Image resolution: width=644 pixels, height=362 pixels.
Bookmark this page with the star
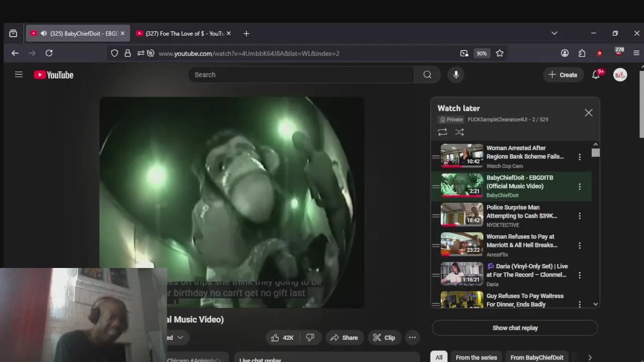pos(500,53)
